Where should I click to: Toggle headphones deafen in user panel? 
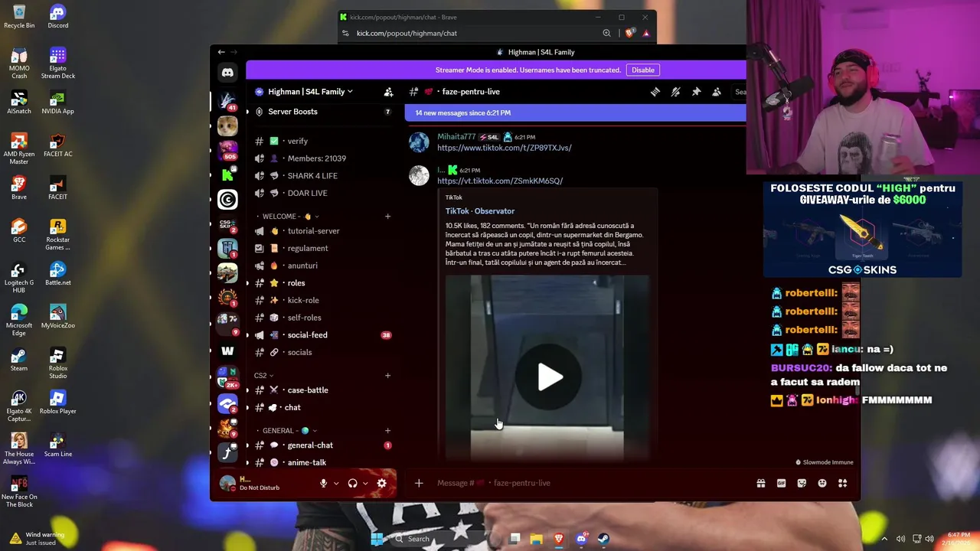[x=352, y=483]
